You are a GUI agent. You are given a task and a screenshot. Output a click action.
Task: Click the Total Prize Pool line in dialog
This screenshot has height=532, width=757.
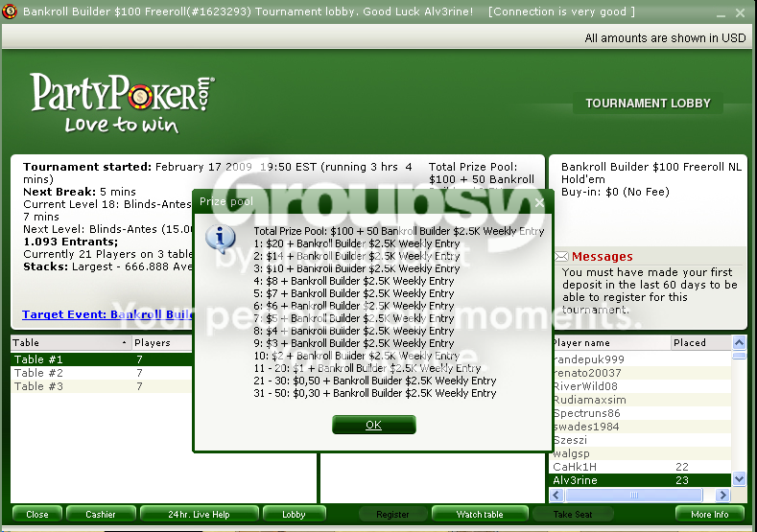click(399, 231)
